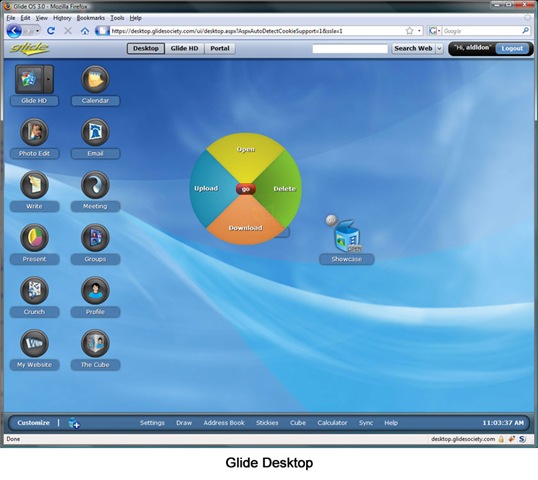Image resolution: width=538 pixels, height=480 pixels.
Task: Open the Meeting app icon
Action: 95,185
